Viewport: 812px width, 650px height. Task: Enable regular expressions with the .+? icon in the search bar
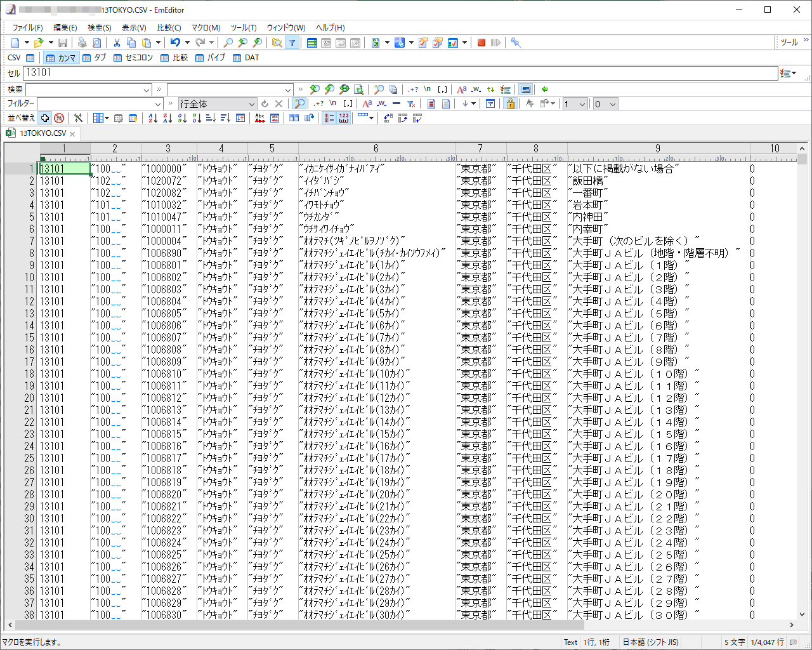(x=412, y=89)
